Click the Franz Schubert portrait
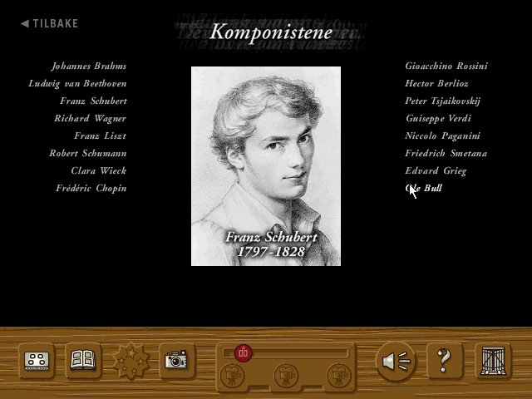Viewport: 532px width, 399px height. click(266, 166)
